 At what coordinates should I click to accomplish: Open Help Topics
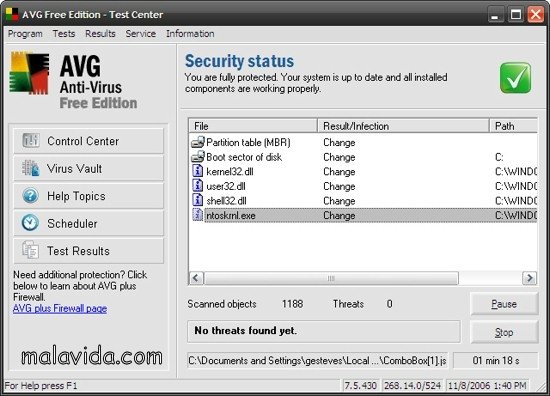88,196
